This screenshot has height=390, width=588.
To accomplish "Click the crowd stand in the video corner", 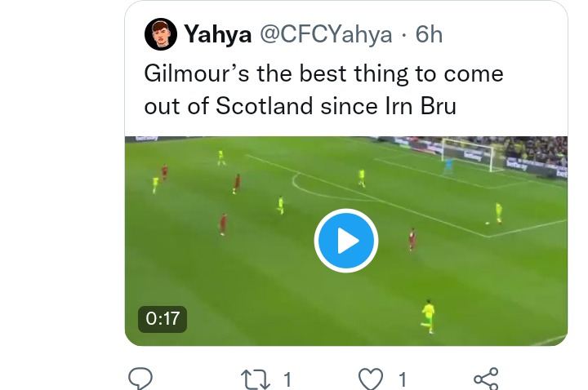I will point(536,150).
